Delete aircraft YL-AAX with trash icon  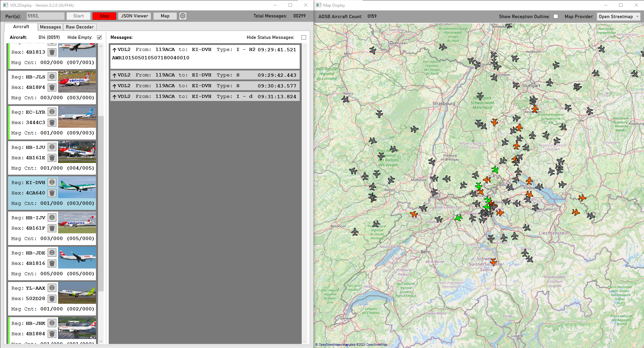pos(52,299)
